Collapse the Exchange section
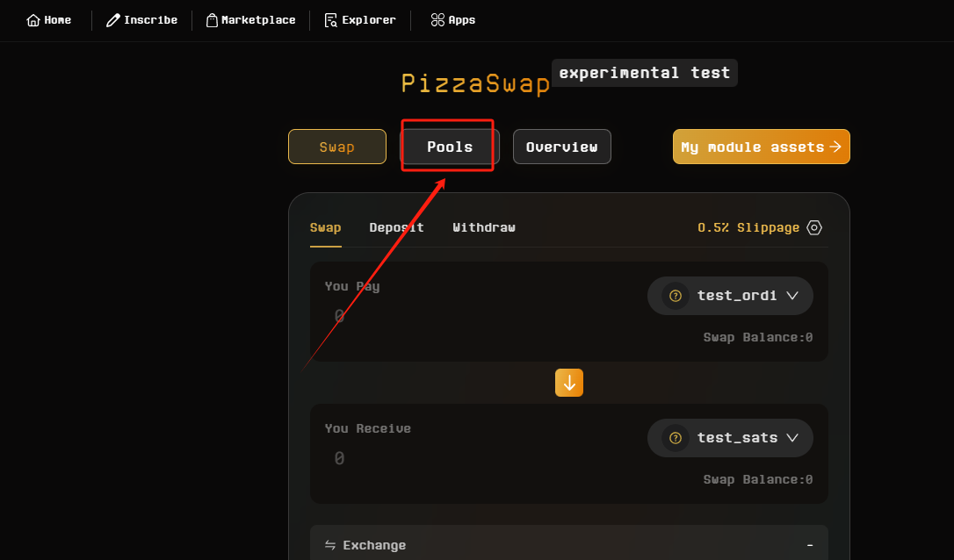Viewport: 954px width, 560px height. click(x=809, y=545)
